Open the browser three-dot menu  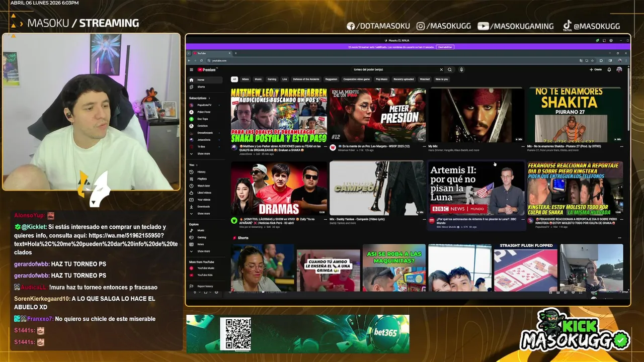click(625, 60)
